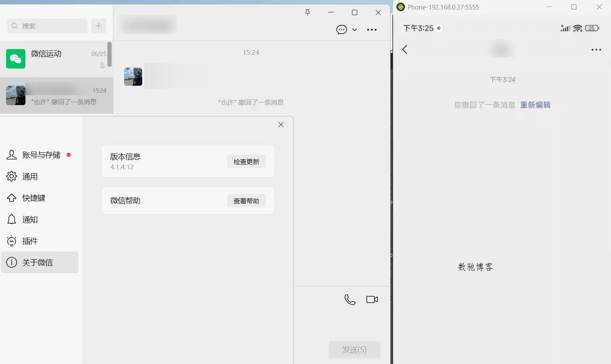Open chat bubble icon in WeChat header
Viewport: 611px width, 364px height.
click(x=342, y=30)
